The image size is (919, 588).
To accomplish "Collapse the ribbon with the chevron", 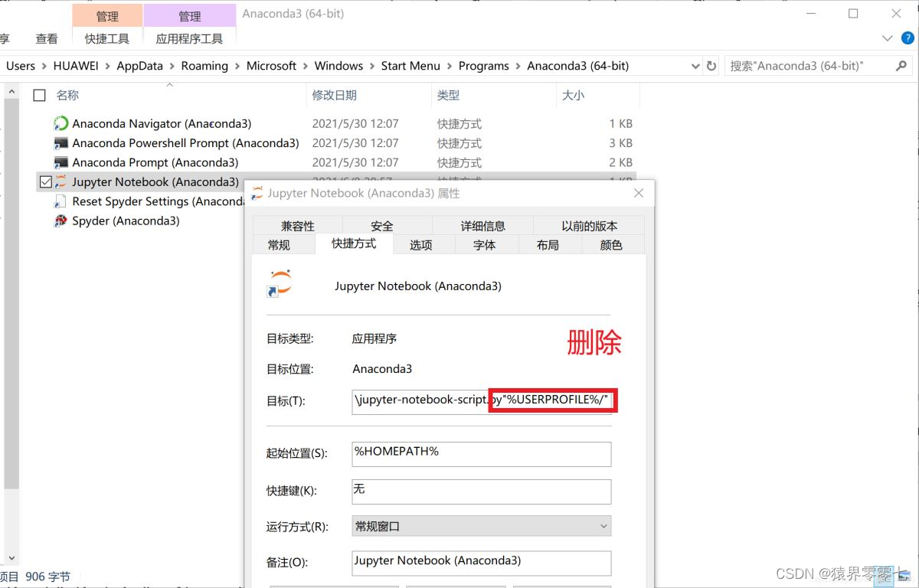I will click(887, 38).
